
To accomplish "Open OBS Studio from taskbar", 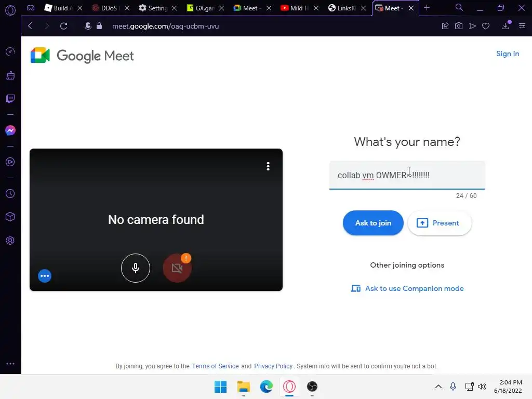I will [x=312, y=387].
